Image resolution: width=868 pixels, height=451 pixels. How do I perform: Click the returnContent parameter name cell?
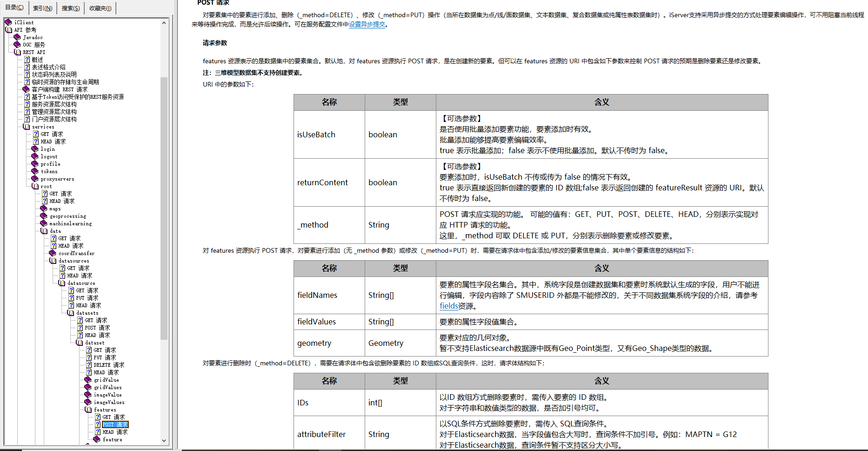point(329,182)
